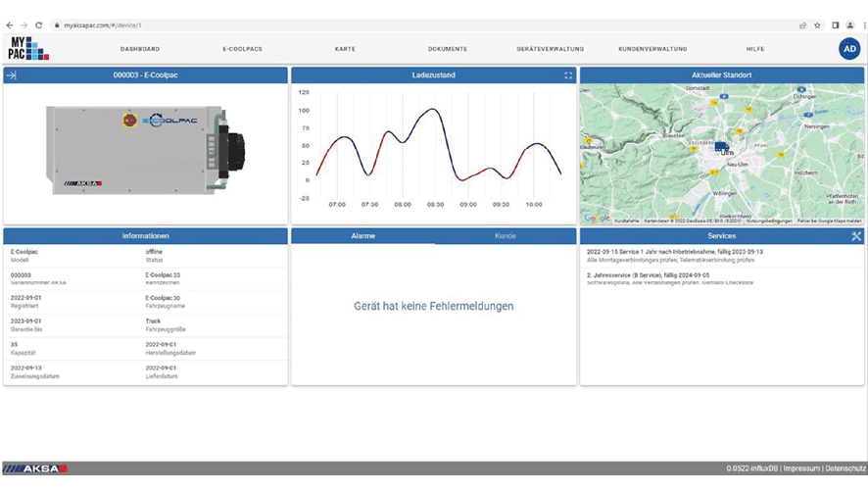
Task: Click the E-Coolpac device image
Action: click(x=146, y=150)
